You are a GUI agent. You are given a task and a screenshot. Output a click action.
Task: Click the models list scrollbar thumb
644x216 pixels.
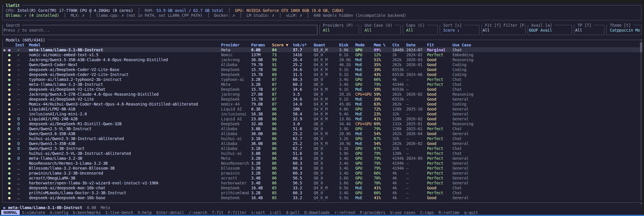pos(641,47)
